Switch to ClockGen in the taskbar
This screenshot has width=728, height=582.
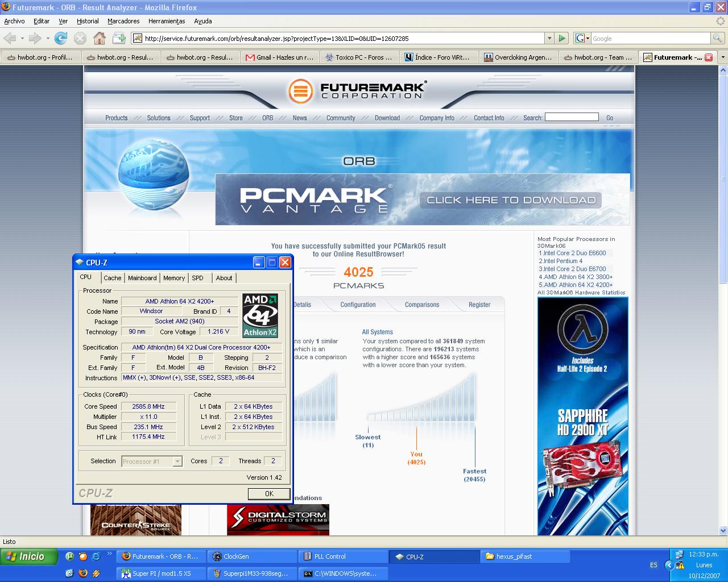click(x=252, y=556)
